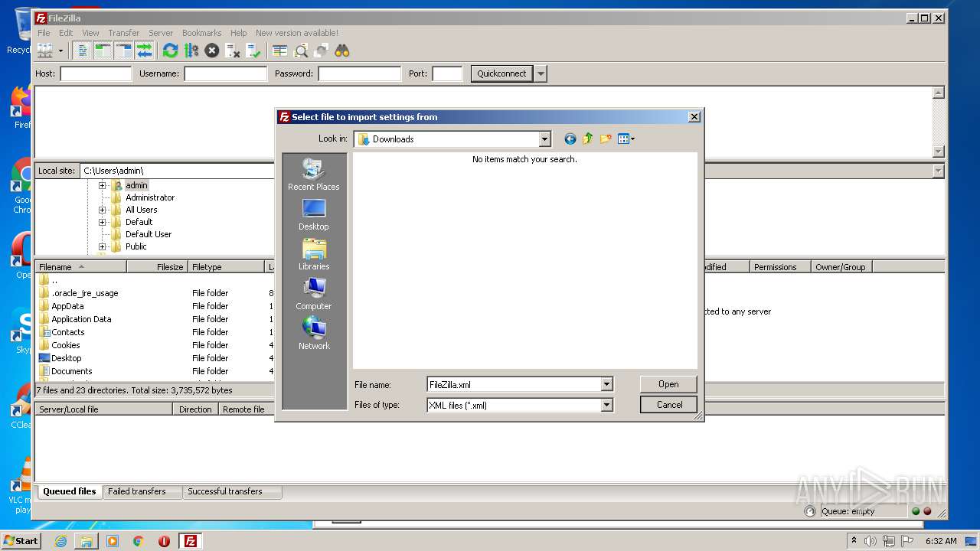Open the File menu
Image resolution: width=980 pixels, height=551 pixels.
pos(44,33)
